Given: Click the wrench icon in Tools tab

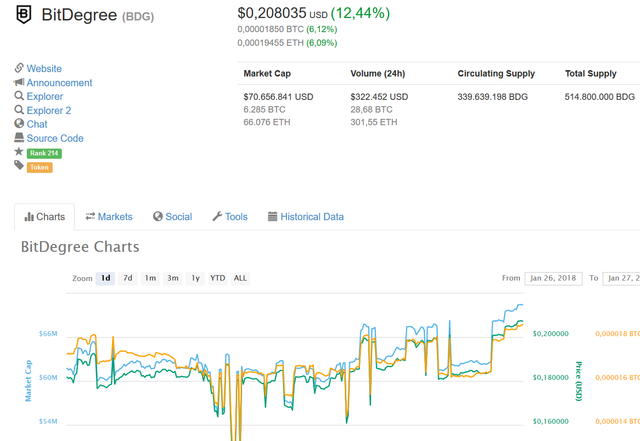Looking at the screenshot, I should click(217, 216).
